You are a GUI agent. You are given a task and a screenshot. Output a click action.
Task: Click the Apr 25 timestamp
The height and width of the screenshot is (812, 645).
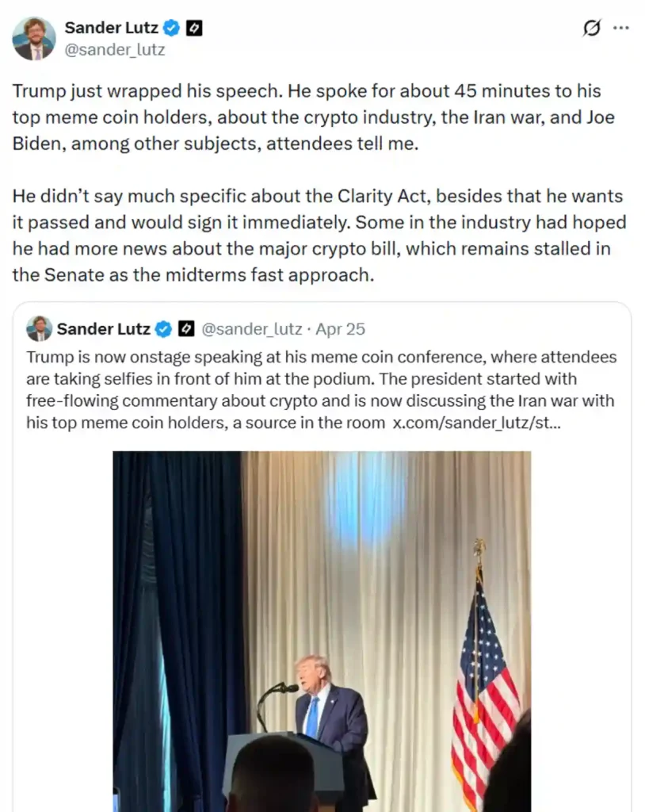pyautogui.click(x=340, y=328)
